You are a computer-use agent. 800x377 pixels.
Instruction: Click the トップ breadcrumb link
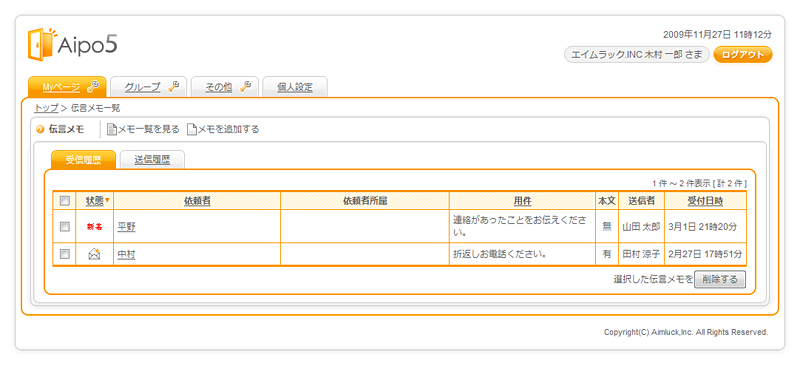coord(46,108)
